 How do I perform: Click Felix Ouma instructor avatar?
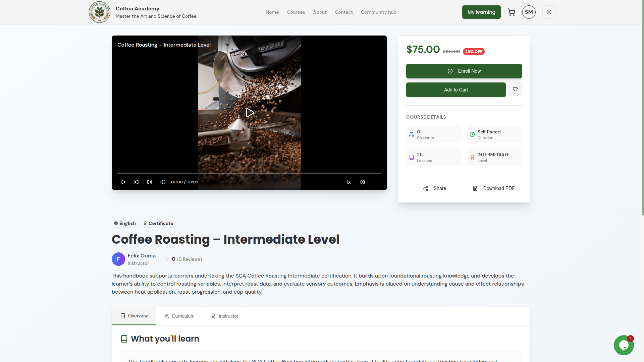click(x=118, y=259)
